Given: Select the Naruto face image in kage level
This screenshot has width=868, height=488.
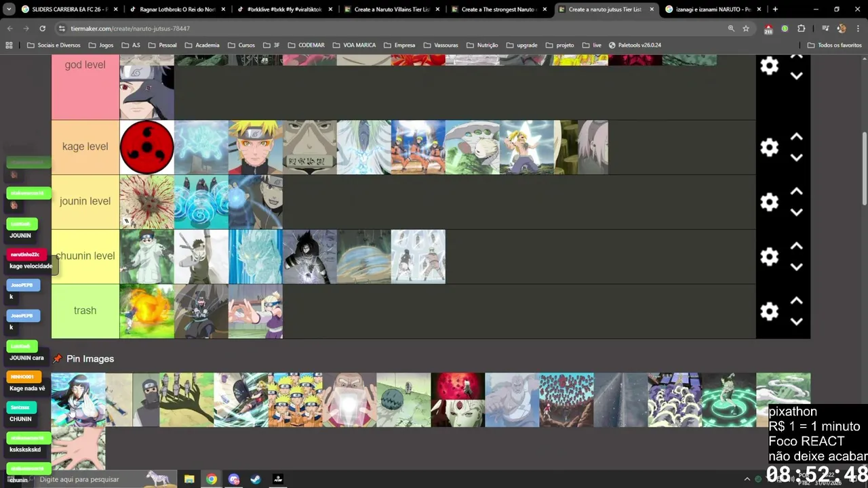Looking at the screenshot, I should point(256,147).
